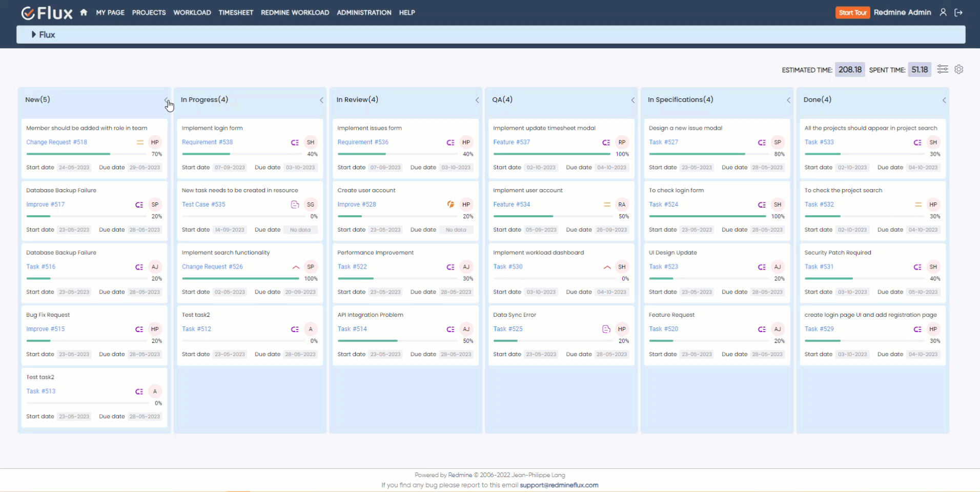Click the flame priority icon on Improve #528

450,204
